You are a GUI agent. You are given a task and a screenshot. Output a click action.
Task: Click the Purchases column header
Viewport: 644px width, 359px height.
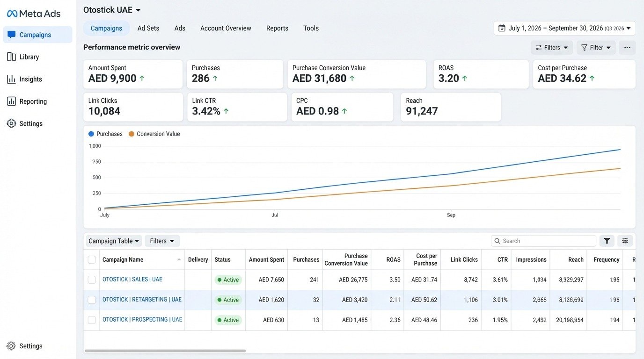point(306,259)
